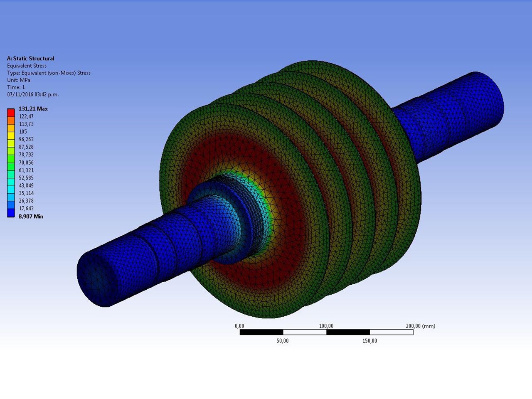The width and height of the screenshot is (532, 399).
Task: Click the 'A: Static Structural' title text
Action: (x=30, y=59)
